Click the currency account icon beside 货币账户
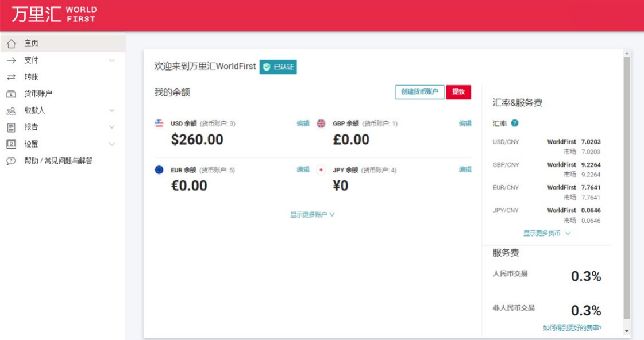The image size is (644, 340). click(11, 94)
